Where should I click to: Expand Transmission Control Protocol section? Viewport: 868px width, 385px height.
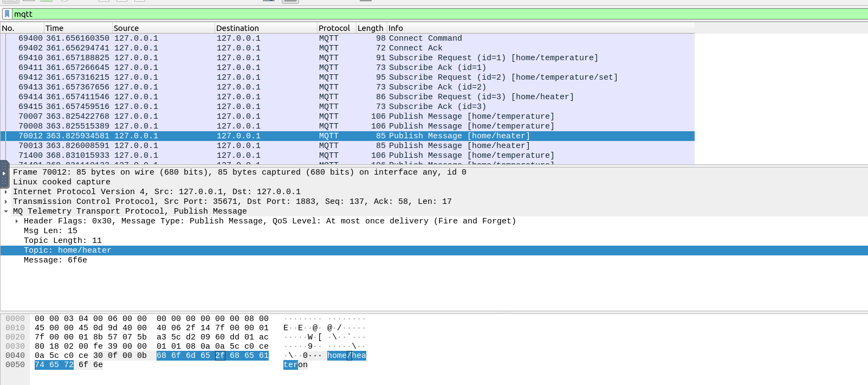[6, 202]
